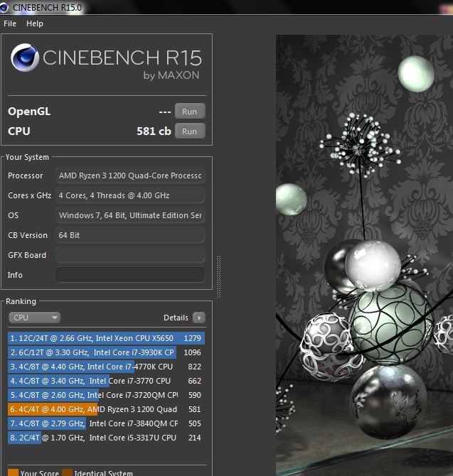Image resolution: width=453 pixels, height=476 pixels.
Task: Click the CB Version field
Action: coord(130,235)
